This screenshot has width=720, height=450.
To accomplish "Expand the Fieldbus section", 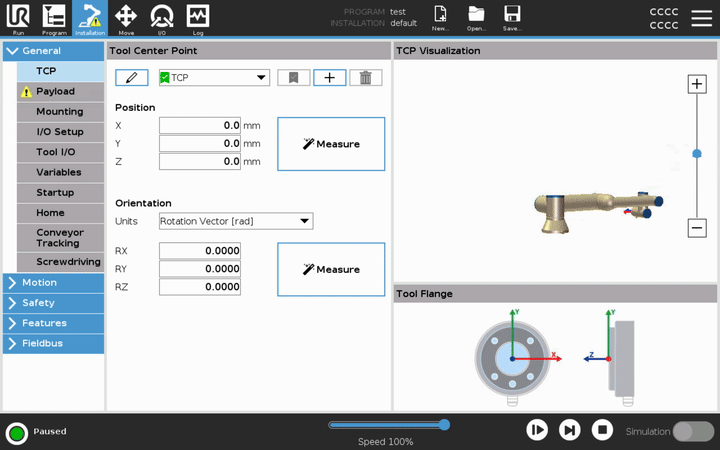I will (x=53, y=343).
